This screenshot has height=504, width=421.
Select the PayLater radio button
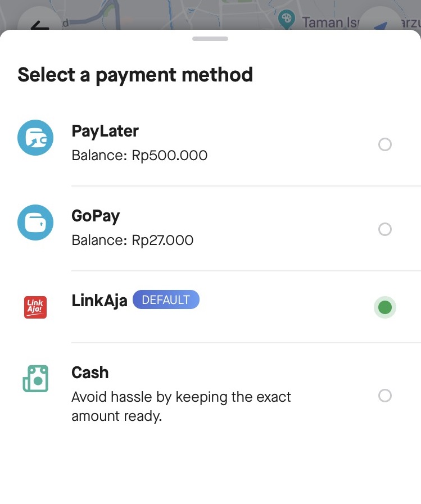(x=385, y=144)
